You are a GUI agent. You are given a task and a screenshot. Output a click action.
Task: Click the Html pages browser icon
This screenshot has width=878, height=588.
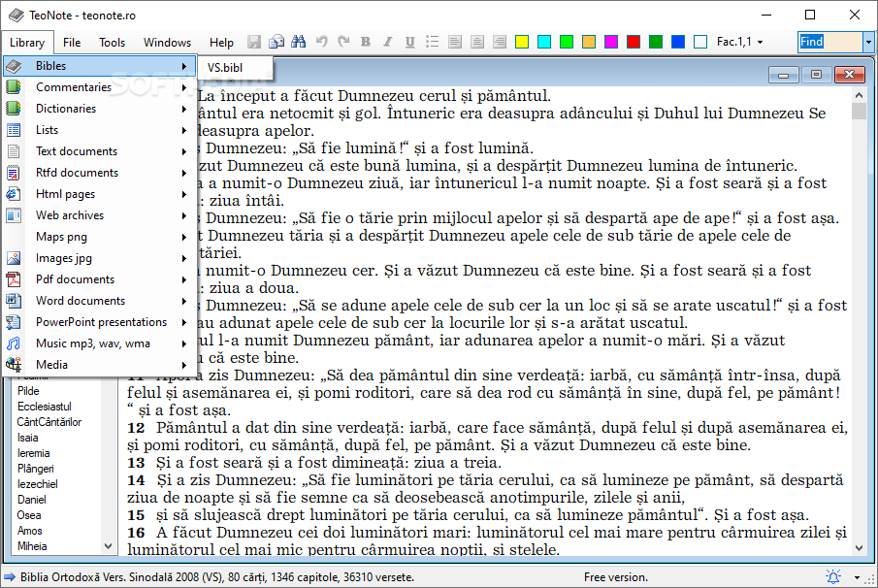click(x=14, y=194)
